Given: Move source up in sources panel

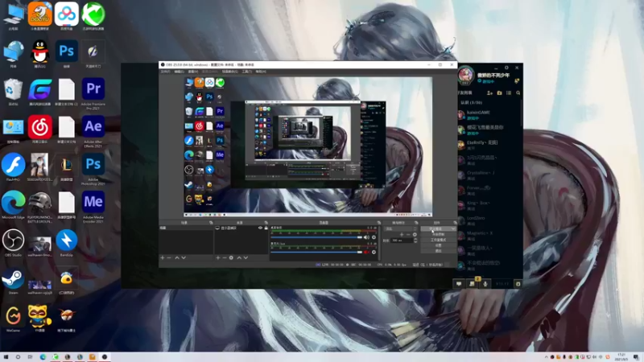Looking at the screenshot, I should point(239,257).
